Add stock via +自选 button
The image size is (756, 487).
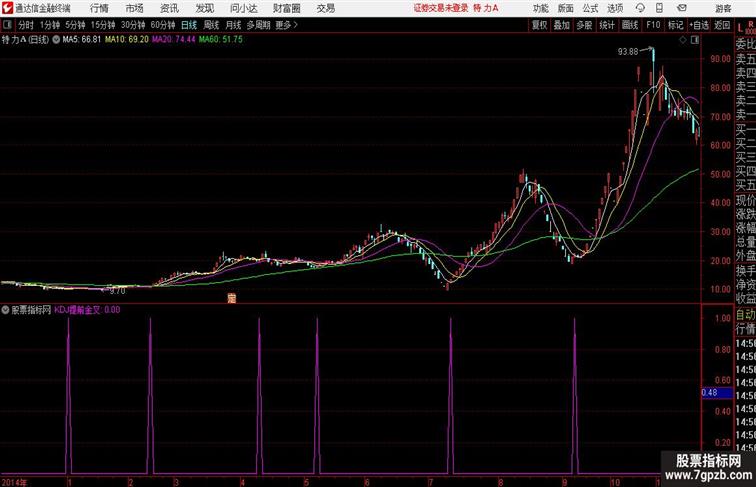coord(699,25)
